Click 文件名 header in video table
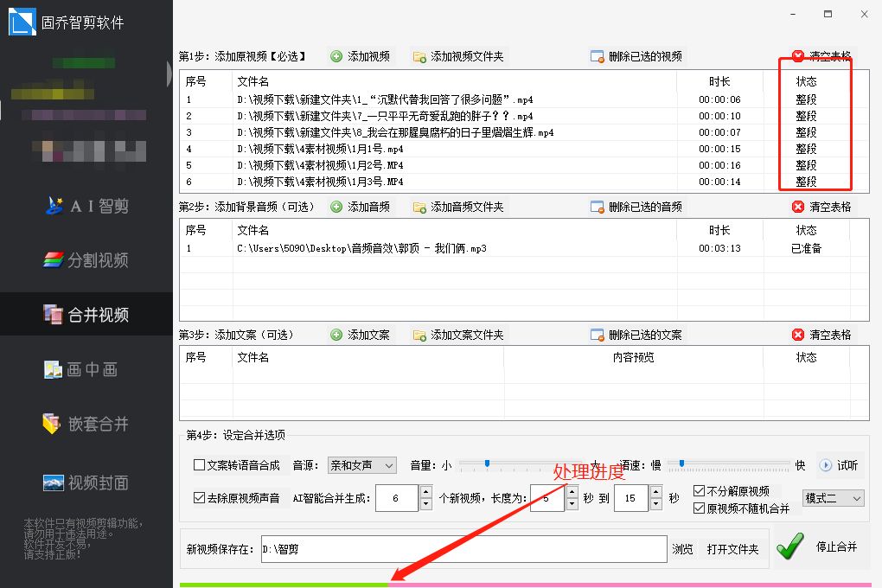 coord(252,81)
